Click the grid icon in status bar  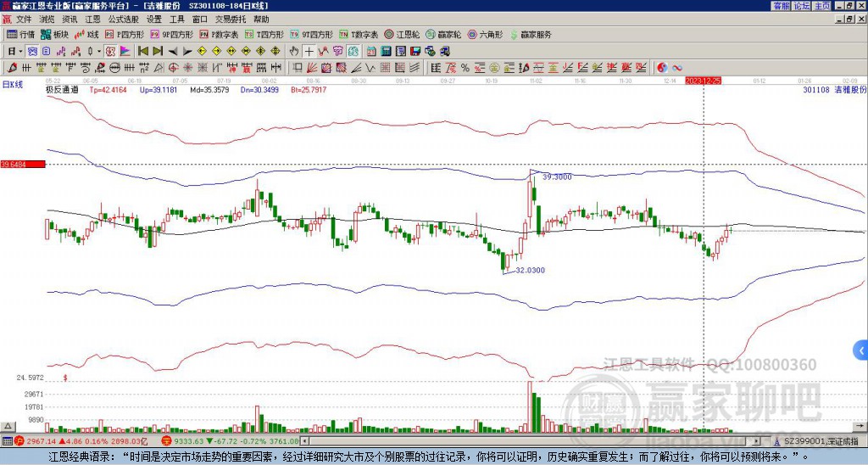tap(7, 441)
